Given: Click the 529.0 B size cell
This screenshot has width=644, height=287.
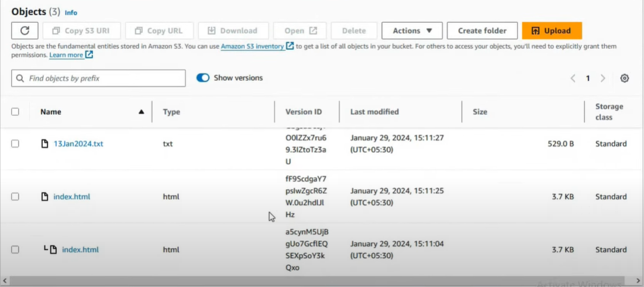Looking at the screenshot, I should (x=560, y=144).
